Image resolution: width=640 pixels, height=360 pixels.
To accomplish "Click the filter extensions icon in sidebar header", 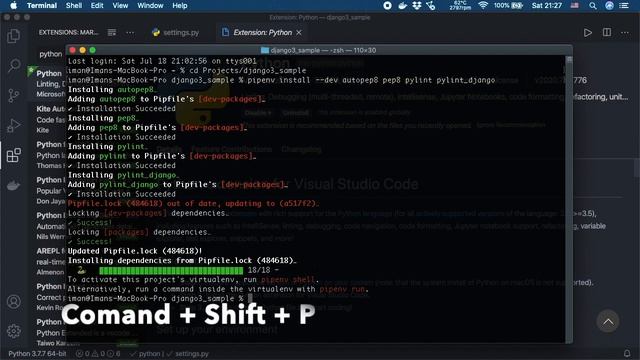I will click(112, 32).
